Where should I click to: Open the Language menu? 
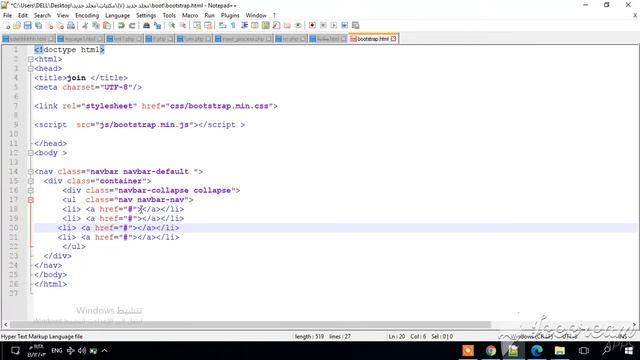tap(118, 16)
